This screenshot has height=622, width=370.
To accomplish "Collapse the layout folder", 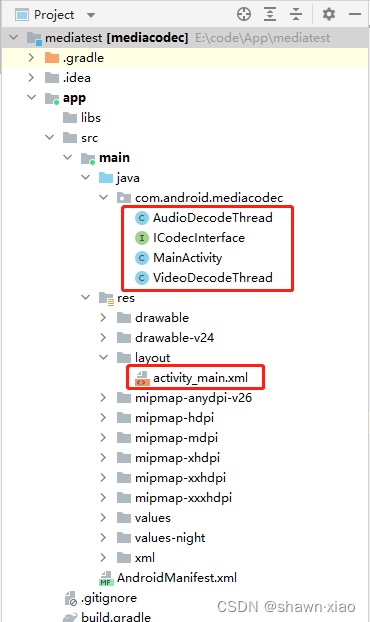I will click(x=104, y=357).
